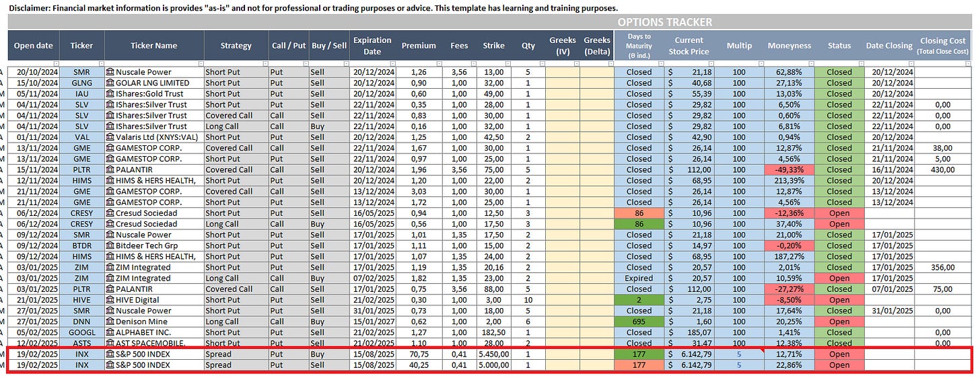Image resolution: width=980 pixels, height=378 pixels.
Task: Select the 213,39% moneyness cell
Action: pyautogui.click(x=790, y=180)
